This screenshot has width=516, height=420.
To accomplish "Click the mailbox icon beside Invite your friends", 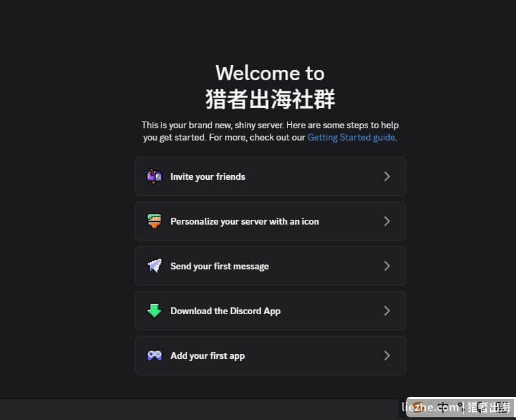I will pyautogui.click(x=154, y=176).
